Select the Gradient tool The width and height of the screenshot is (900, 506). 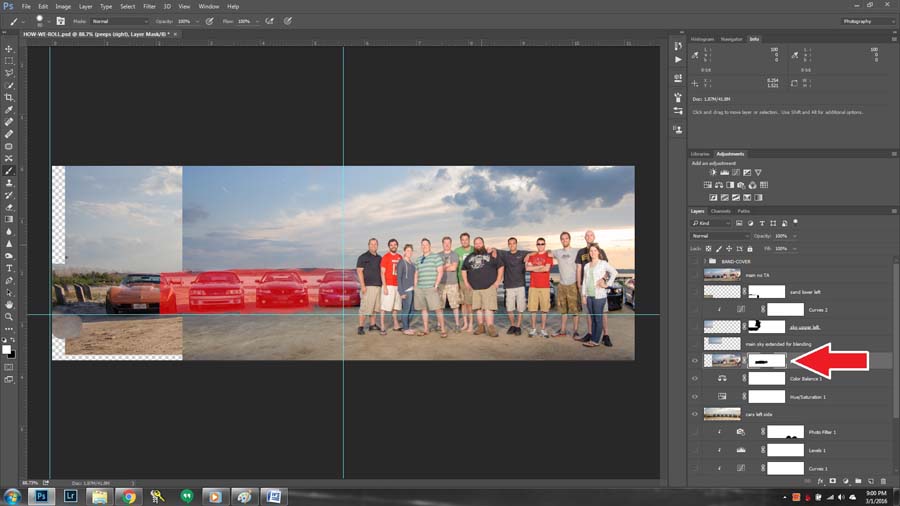(x=9, y=219)
